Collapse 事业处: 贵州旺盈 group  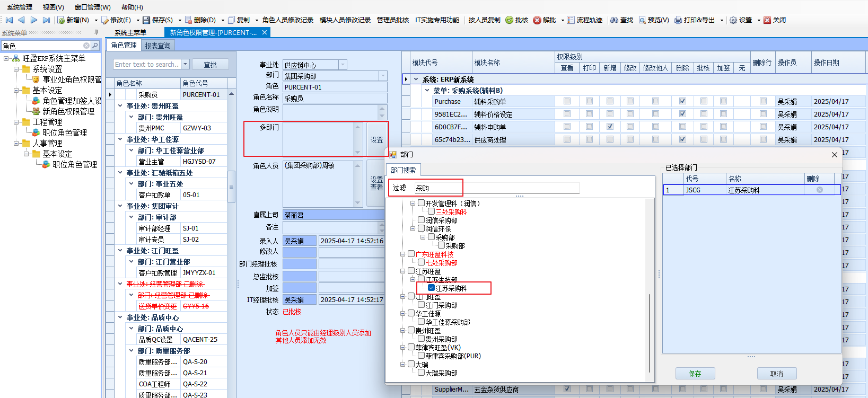point(120,106)
